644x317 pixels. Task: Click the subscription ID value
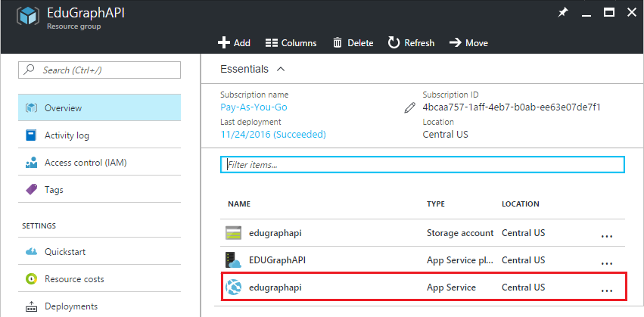[512, 107]
